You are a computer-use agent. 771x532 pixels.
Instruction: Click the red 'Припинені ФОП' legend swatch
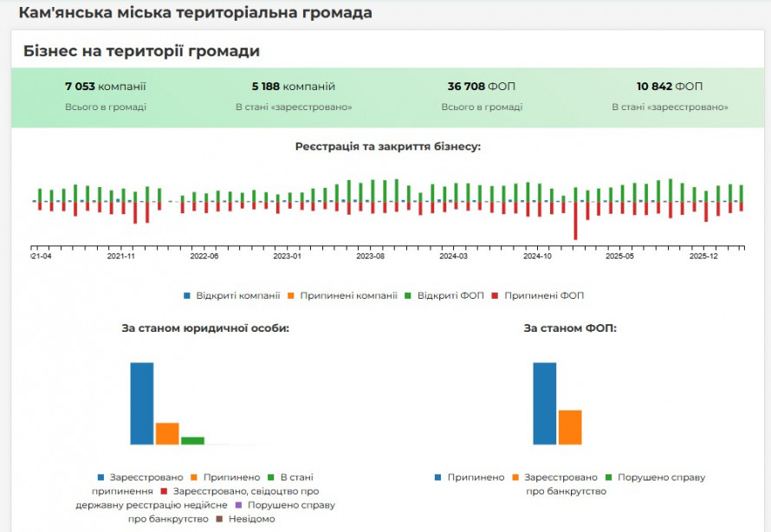point(495,295)
